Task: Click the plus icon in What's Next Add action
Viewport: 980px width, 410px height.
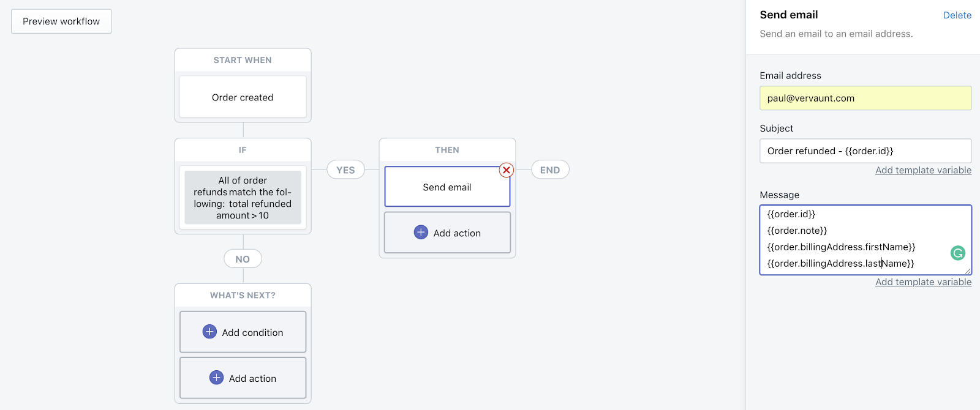Action: 216,378
